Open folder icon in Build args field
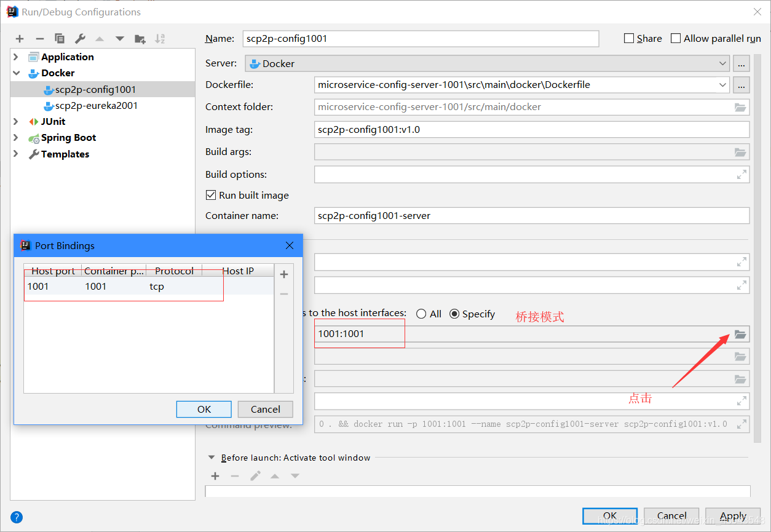This screenshot has width=771, height=532. (740, 152)
